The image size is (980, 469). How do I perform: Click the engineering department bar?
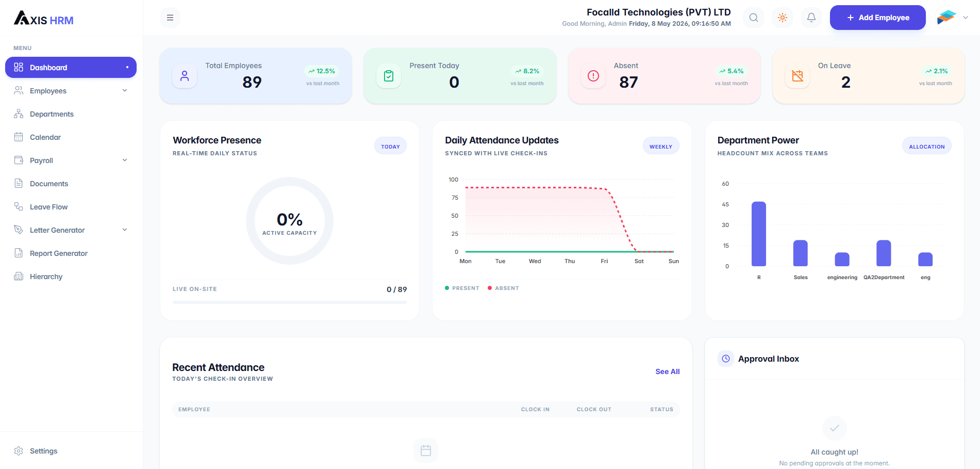coord(842,260)
